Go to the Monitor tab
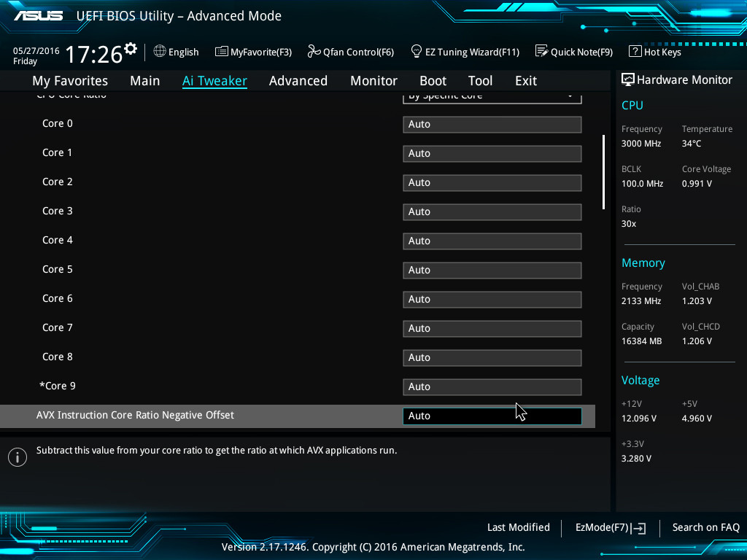 click(373, 81)
